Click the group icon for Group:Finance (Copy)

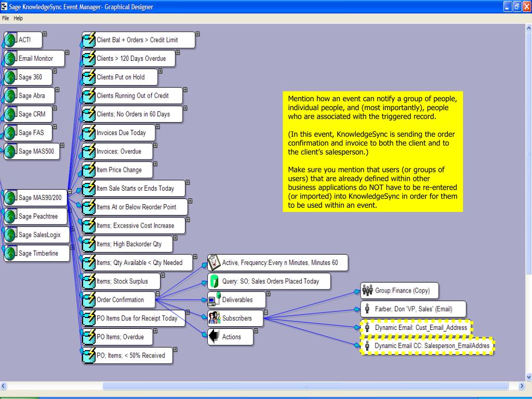(x=367, y=290)
